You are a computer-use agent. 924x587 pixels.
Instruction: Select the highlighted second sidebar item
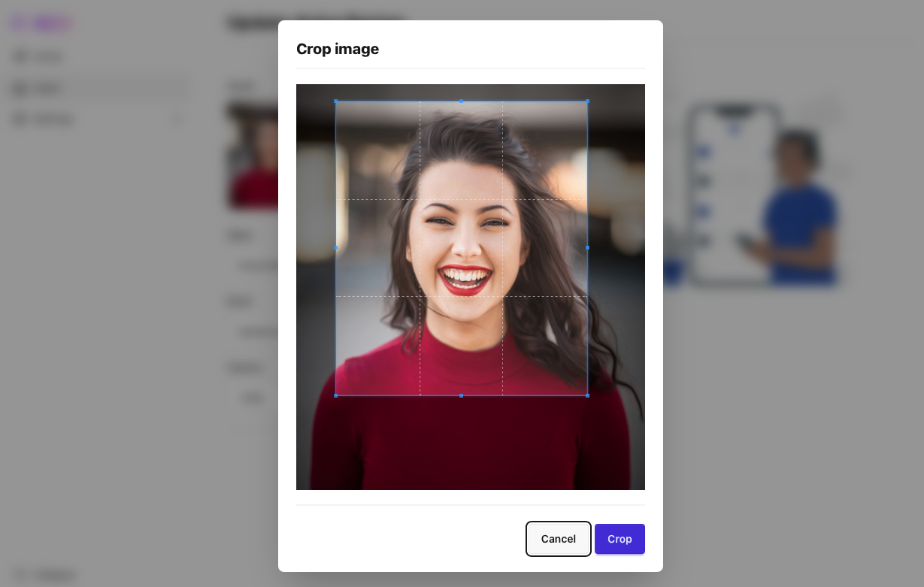[98, 88]
